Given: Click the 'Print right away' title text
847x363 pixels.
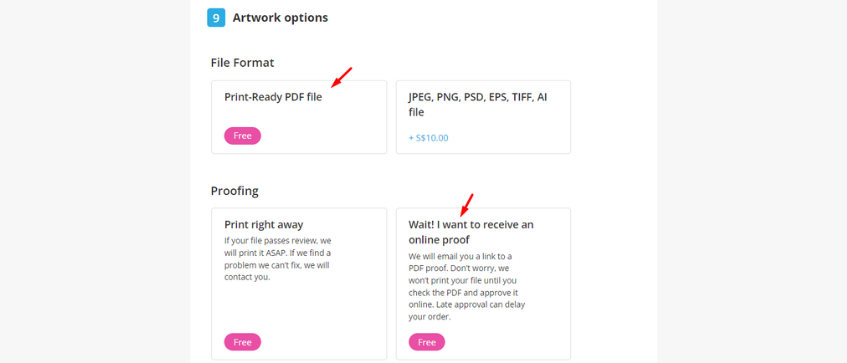Looking at the screenshot, I should [264, 225].
